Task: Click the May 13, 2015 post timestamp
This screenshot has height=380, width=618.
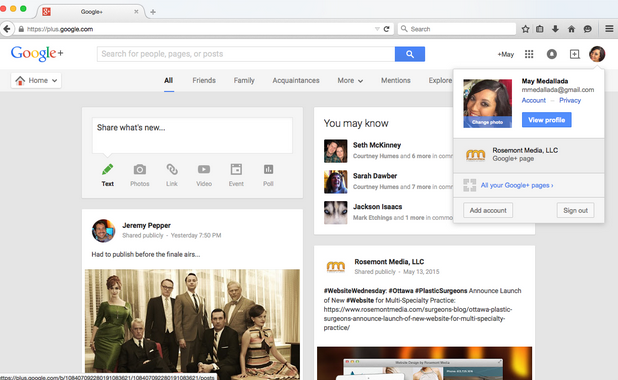Action: (x=421, y=272)
